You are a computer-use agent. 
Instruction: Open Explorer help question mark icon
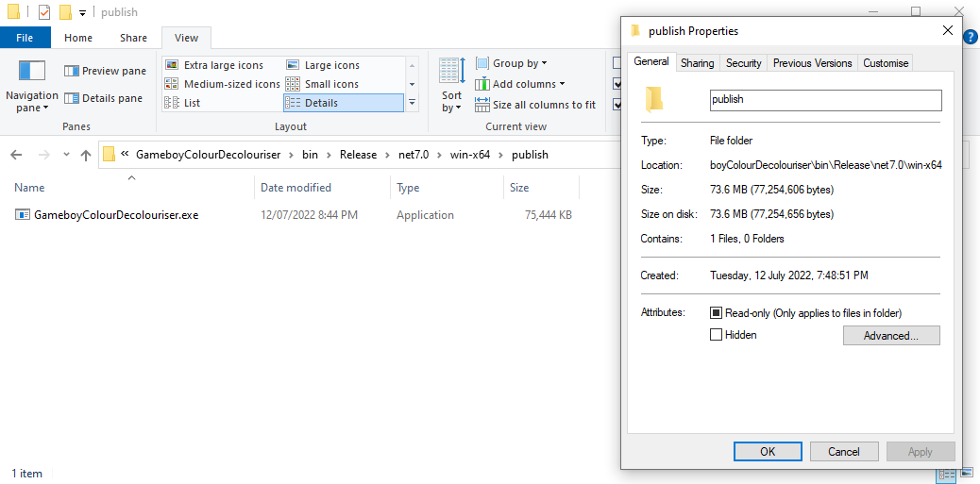[970, 38]
